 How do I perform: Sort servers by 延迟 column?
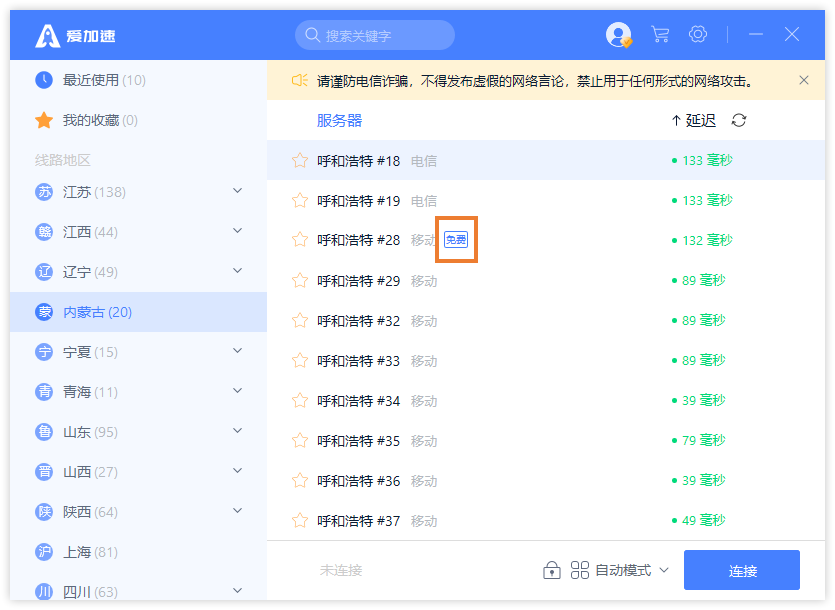694,120
